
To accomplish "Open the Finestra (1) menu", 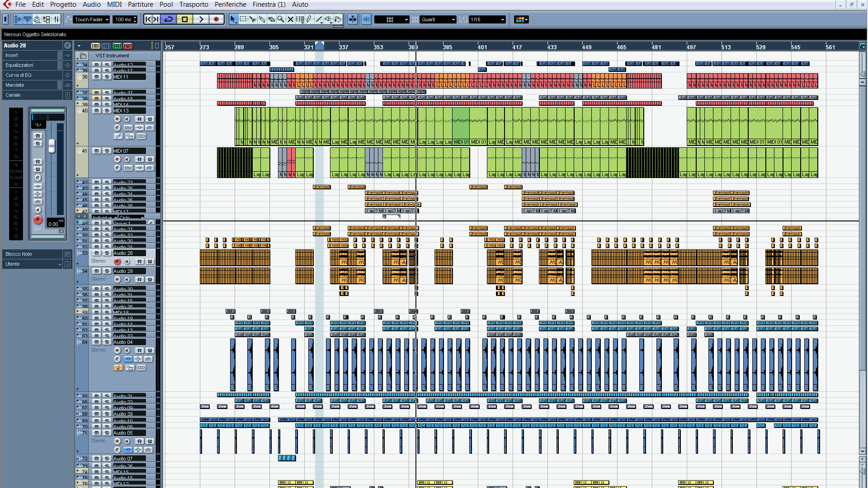I will coord(269,5).
